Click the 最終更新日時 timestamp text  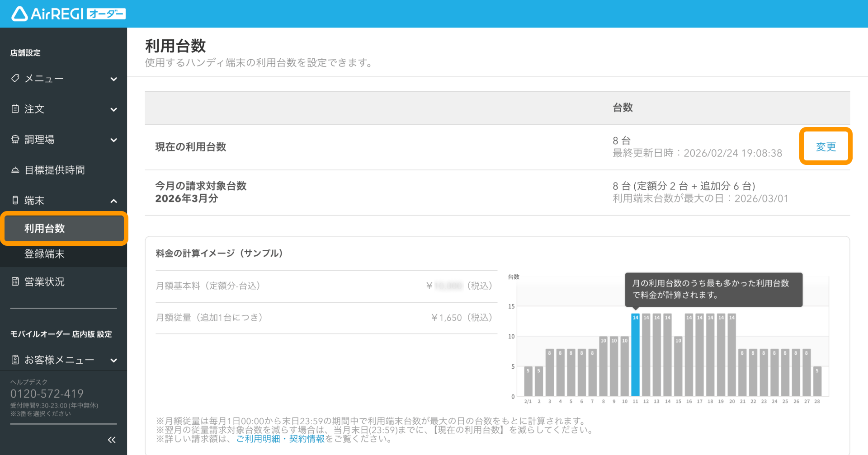point(697,153)
